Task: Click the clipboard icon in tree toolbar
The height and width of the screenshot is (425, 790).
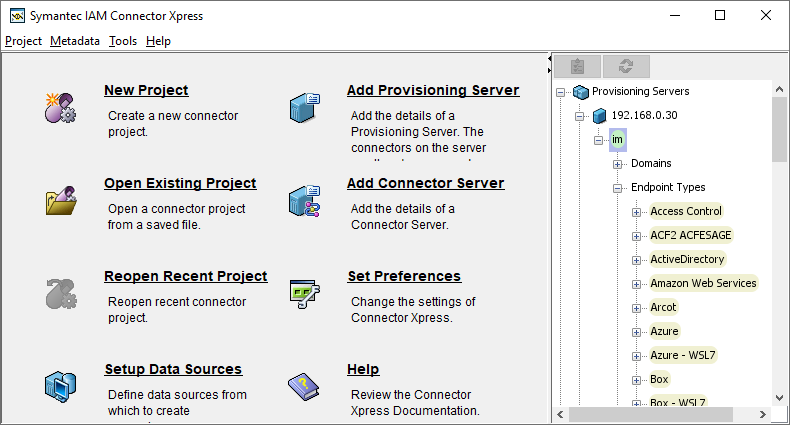Action: (x=577, y=66)
